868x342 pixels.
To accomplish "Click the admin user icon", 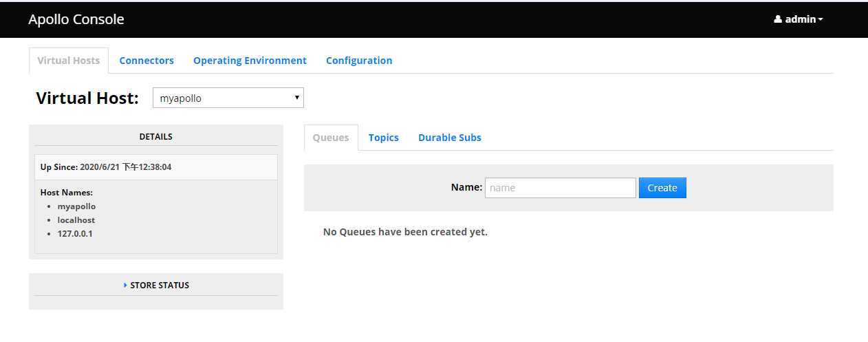I will [x=778, y=19].
